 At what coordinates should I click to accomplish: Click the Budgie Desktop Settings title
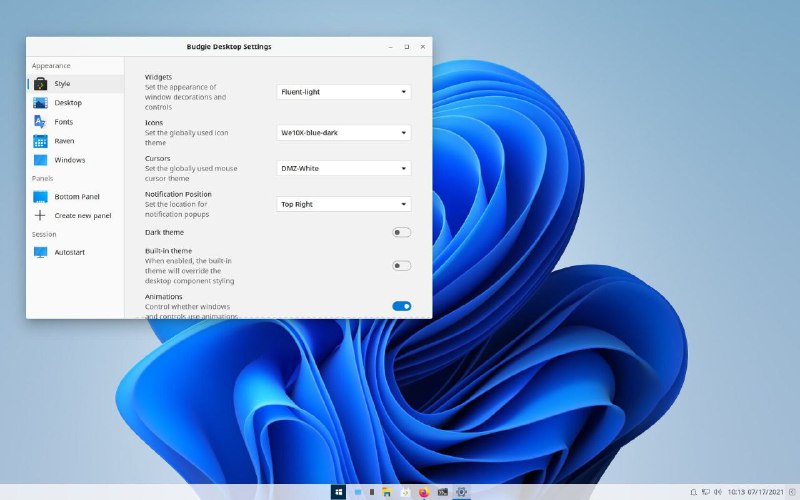229,46
